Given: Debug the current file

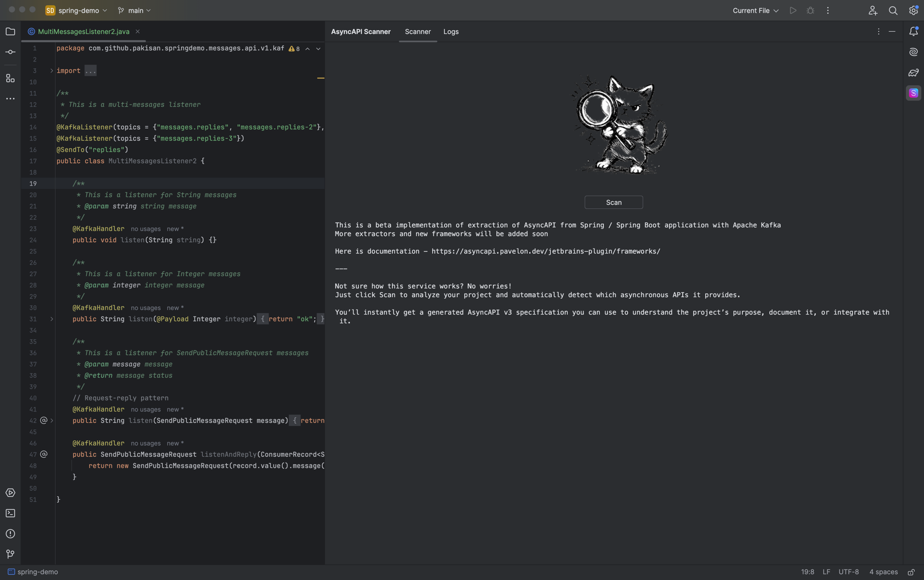Looking at the screenshot, I should pos(811,10).
